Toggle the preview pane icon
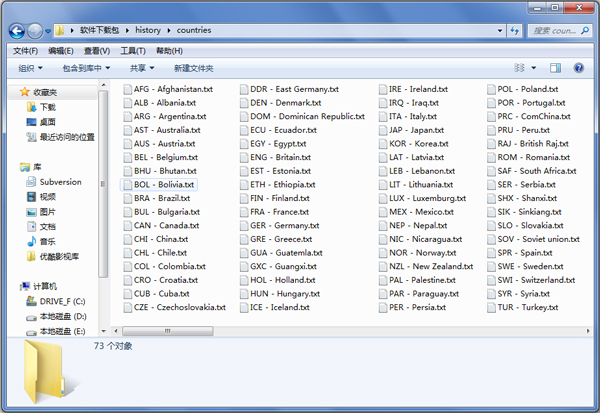The image size is (600, 413). (557, 68)
